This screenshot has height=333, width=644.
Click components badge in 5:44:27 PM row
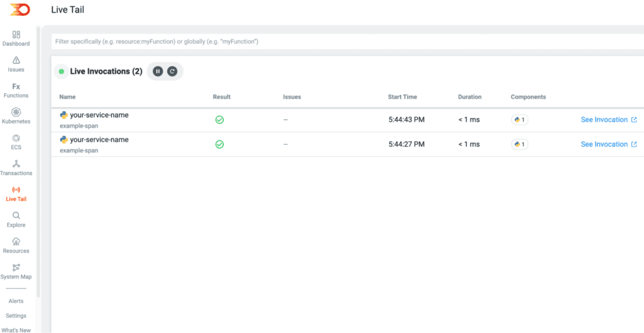(519, 144)
